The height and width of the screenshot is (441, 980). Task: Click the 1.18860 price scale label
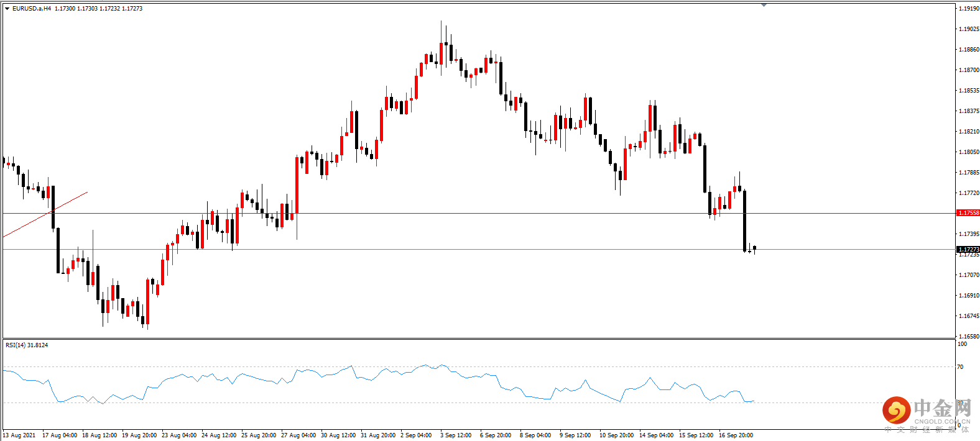pos(969,50)
